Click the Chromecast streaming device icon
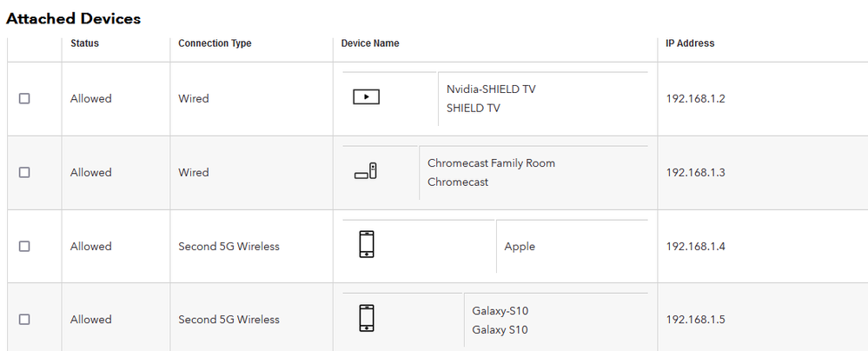 [x=366, y=172]
